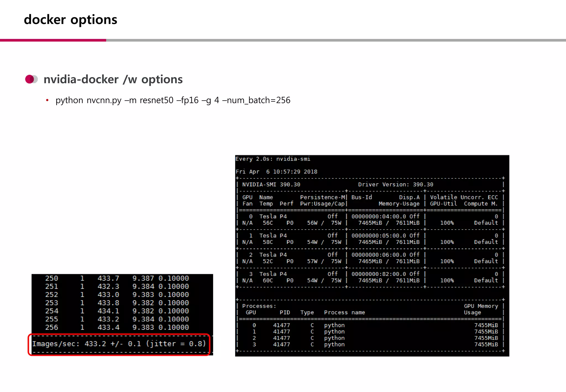The width and height of the screenshot is (566, 392).
Task: Click the 'Tesla P4' name for GPU 2
Action: tap(273, 255)
